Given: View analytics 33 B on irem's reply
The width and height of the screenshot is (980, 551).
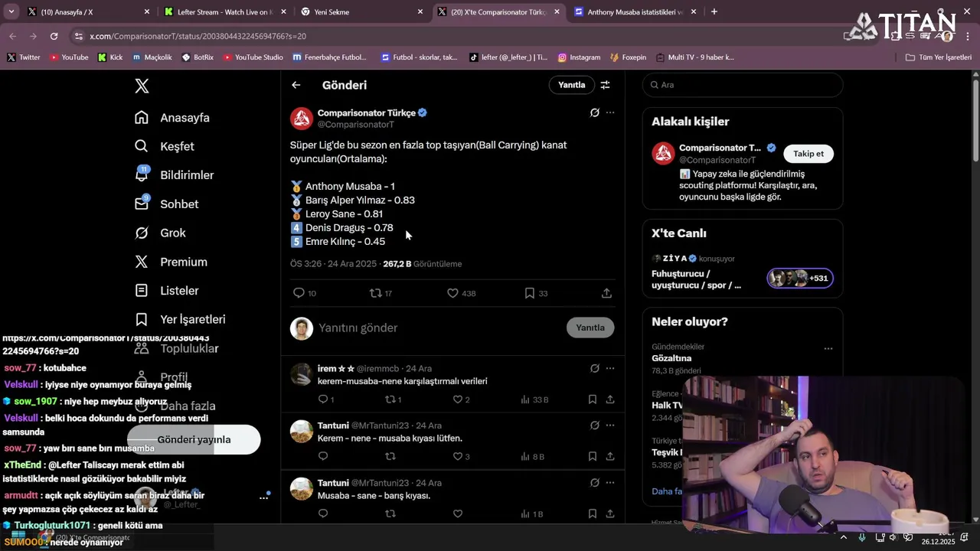Looking at the screenshot, I should click(534, 399).
